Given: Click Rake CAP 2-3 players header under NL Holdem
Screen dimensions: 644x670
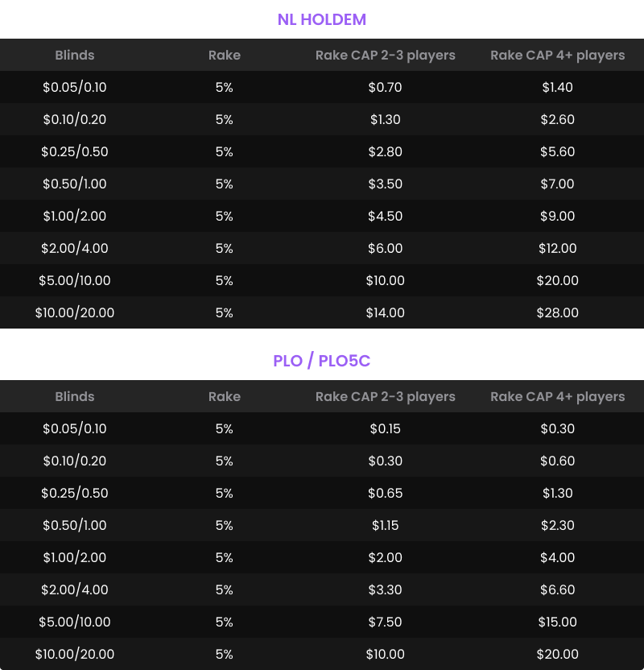Looking at the screenshot, I should pyautogui.click(x=385, y=56).
